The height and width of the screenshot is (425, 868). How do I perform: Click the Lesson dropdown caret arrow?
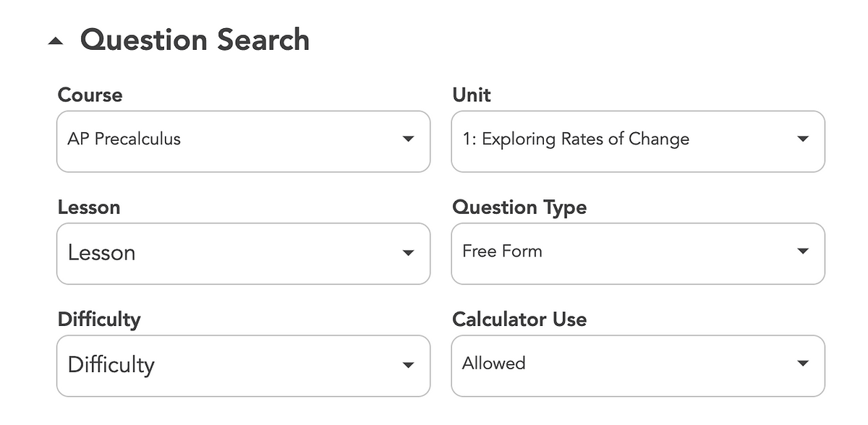point(408,253)
